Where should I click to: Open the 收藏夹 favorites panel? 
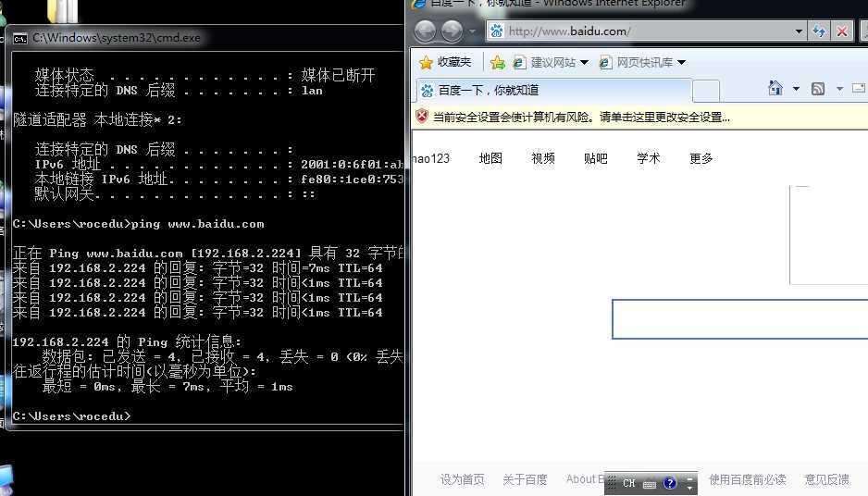[446, 63]
